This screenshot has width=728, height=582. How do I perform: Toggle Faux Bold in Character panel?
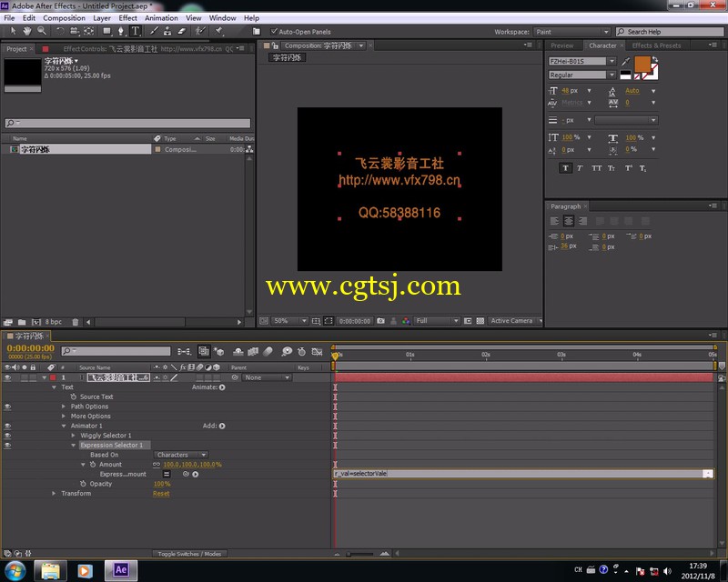[x=565, y=168]
